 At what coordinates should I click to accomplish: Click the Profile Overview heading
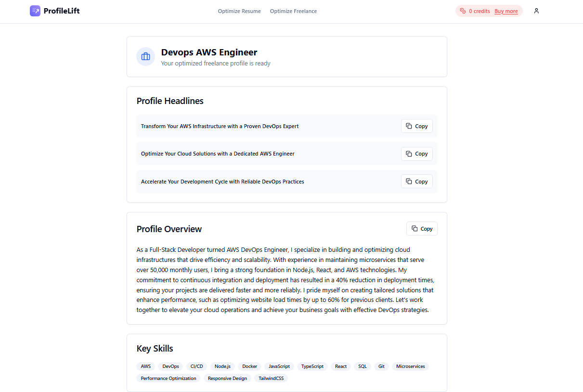pos(169,229)
